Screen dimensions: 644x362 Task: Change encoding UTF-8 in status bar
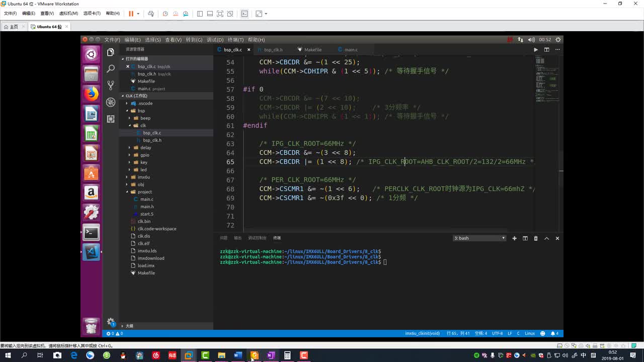click(497, 333)
